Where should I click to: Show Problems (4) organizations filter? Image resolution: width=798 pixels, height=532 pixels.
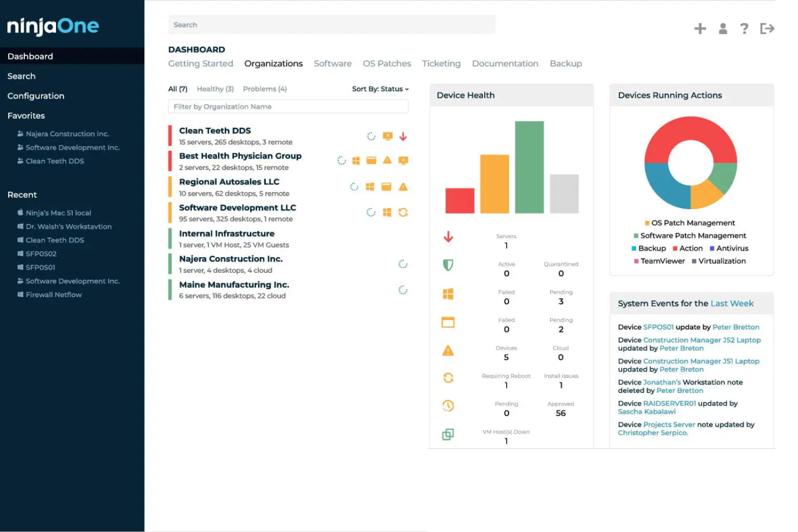[x=265, y=89]
